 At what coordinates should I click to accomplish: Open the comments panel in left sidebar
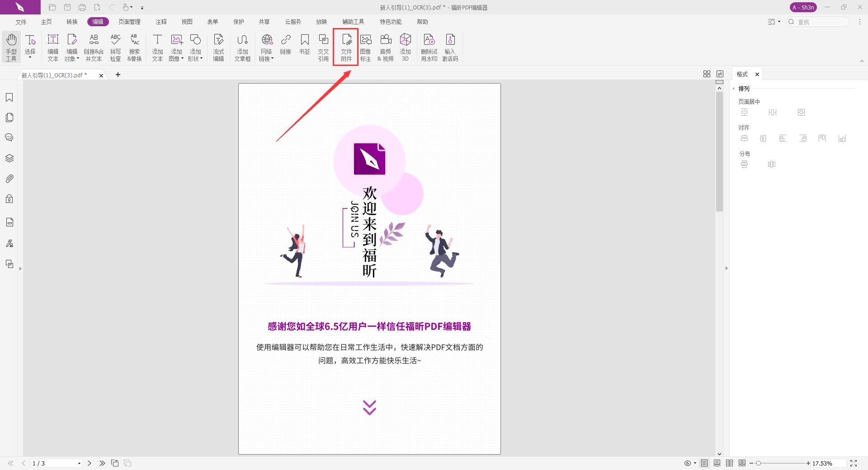[9, 137]
